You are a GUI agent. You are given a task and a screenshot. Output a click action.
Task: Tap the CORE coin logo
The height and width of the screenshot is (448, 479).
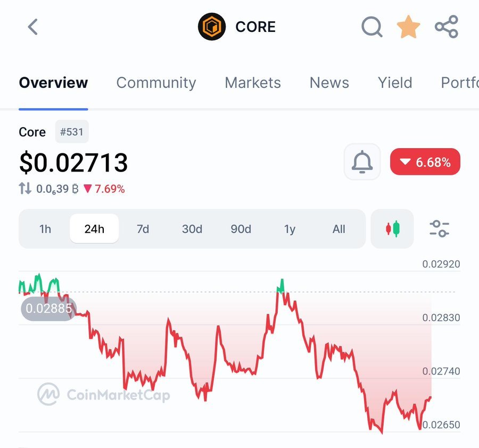(212, 27)
